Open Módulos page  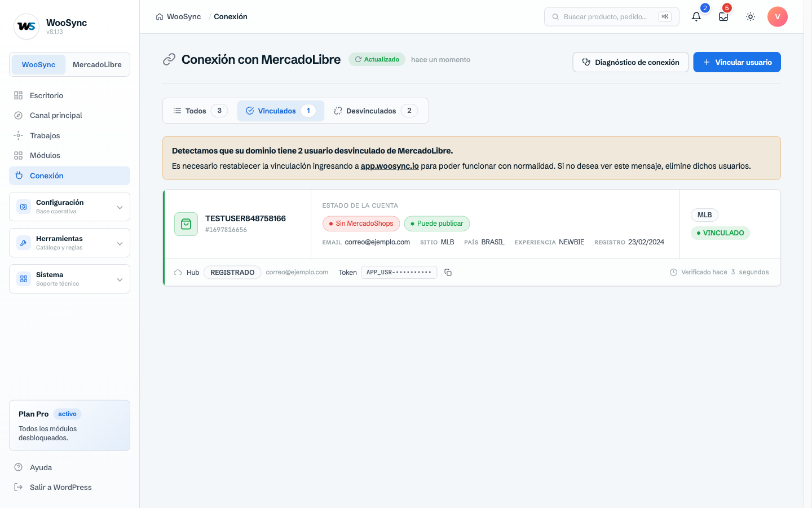70,155
